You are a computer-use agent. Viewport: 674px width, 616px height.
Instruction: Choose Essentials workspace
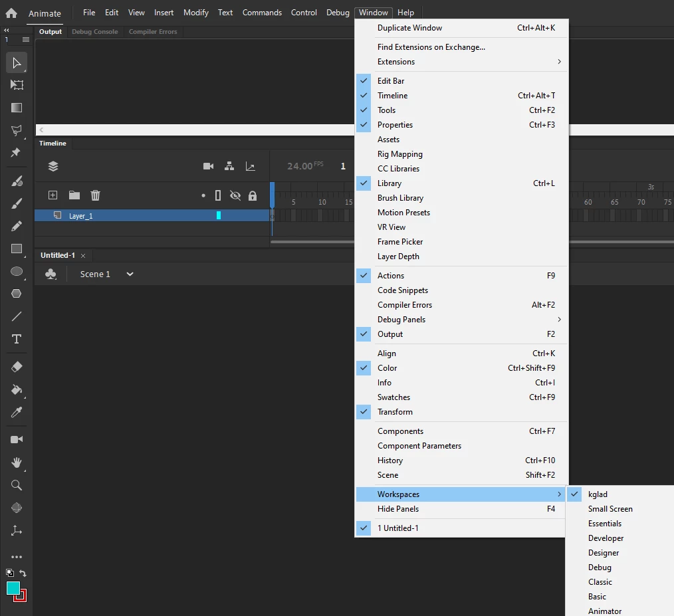[604, 524]
